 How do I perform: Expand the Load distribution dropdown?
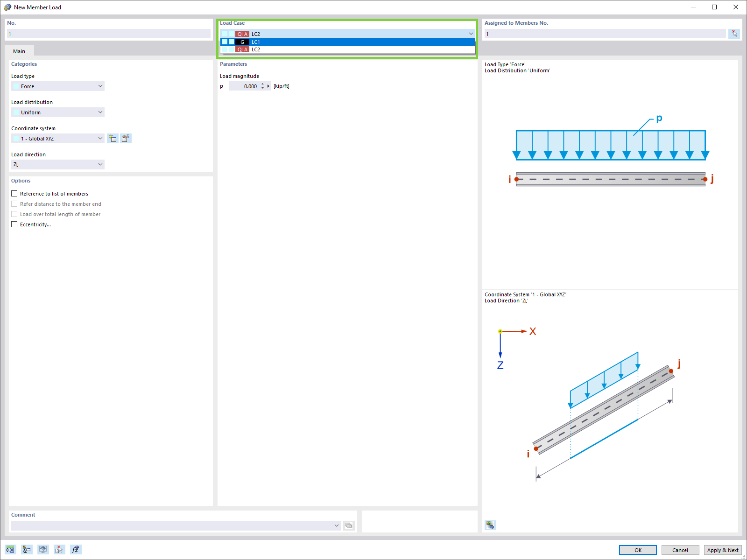pos(100,112)
